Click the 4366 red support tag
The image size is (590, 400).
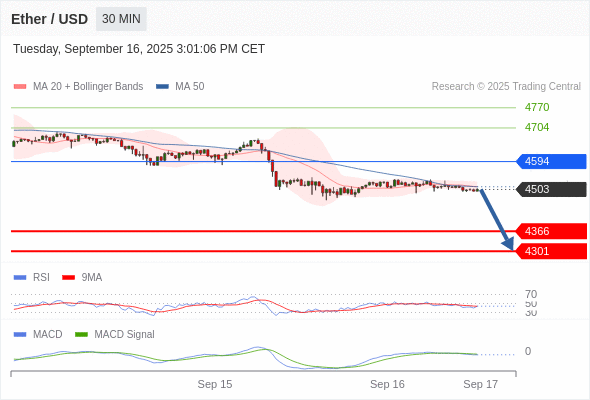pos(551,231)
